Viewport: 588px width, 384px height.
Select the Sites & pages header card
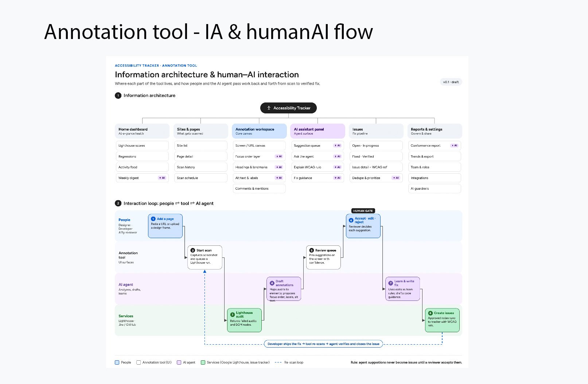tap(201, 131)
